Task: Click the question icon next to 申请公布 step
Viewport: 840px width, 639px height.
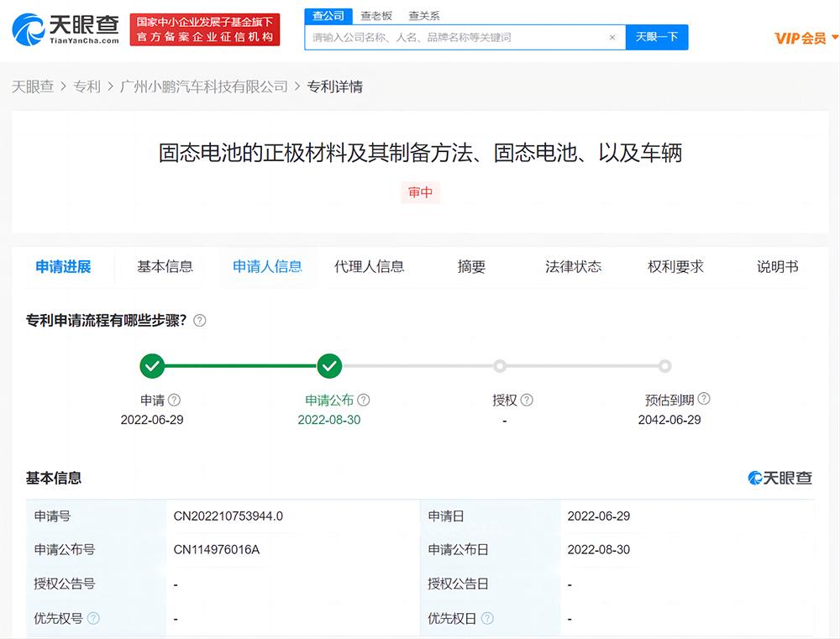Action: [364, 401]
